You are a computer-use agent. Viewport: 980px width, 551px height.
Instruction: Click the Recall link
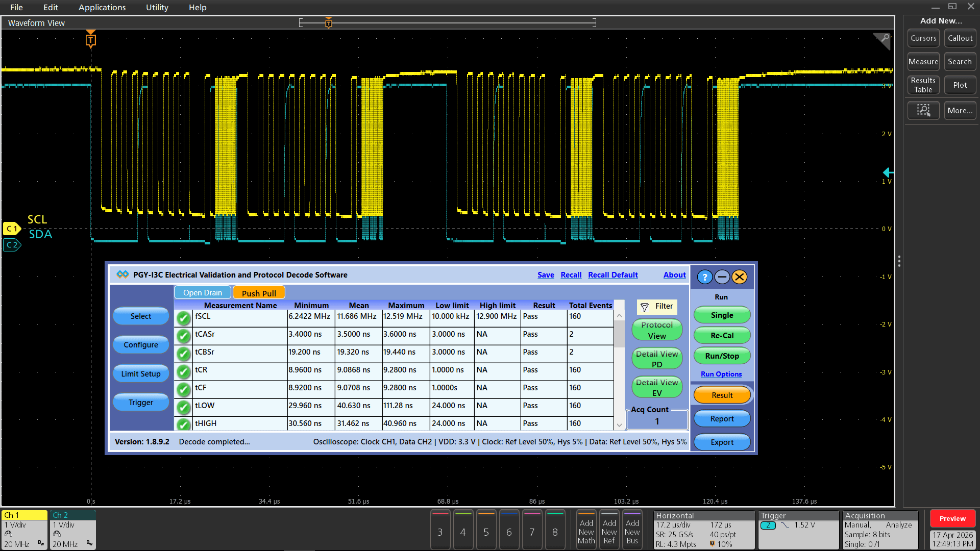571,274
